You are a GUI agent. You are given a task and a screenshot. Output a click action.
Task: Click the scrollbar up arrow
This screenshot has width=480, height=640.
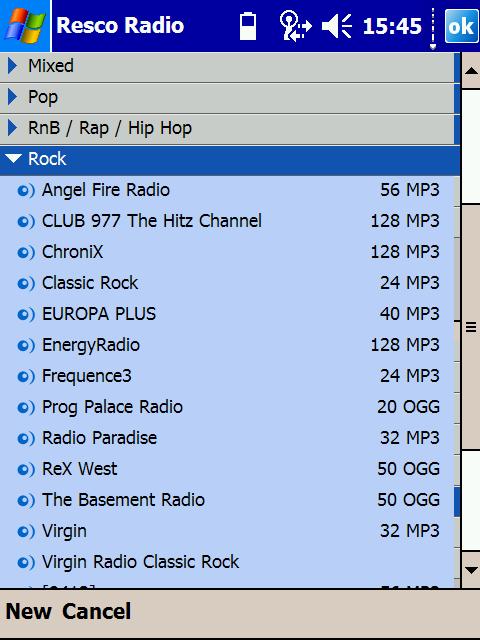click(x=471, y=71)
